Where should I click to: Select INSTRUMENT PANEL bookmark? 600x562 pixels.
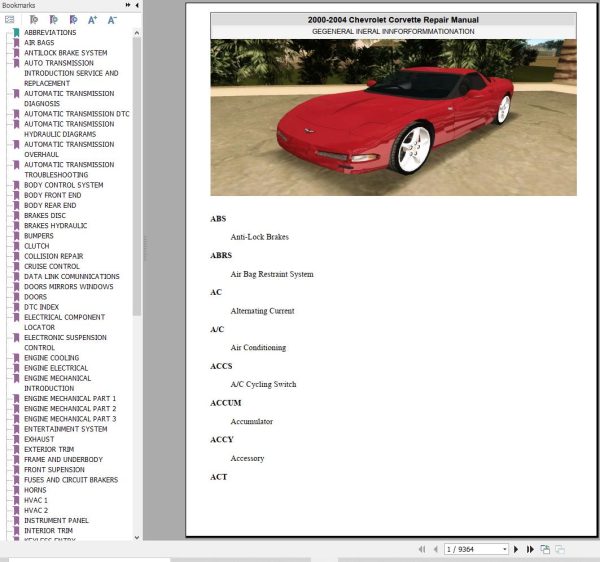pyautogui.click(x=56, y=520)
